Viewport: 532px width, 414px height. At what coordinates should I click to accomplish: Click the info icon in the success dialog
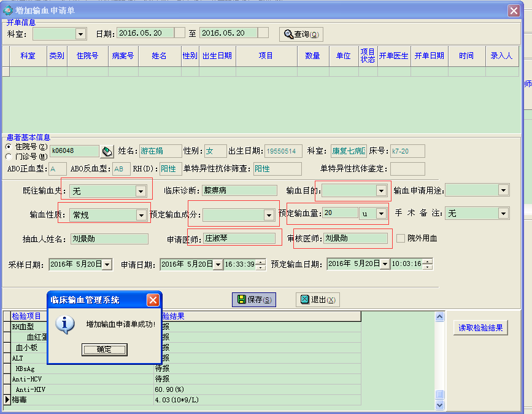click(65, 324)
